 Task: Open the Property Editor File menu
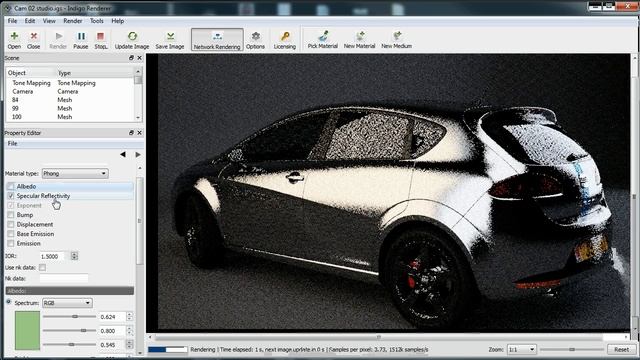[x=13, y=143]
